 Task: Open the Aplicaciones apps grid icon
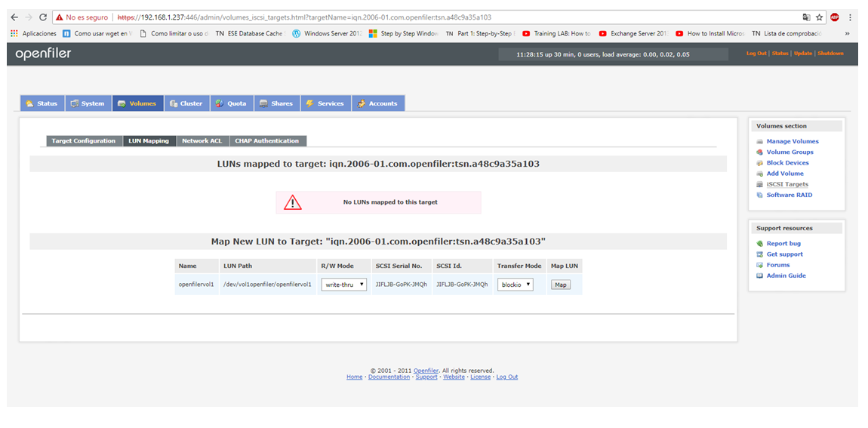tap(14, 33)
